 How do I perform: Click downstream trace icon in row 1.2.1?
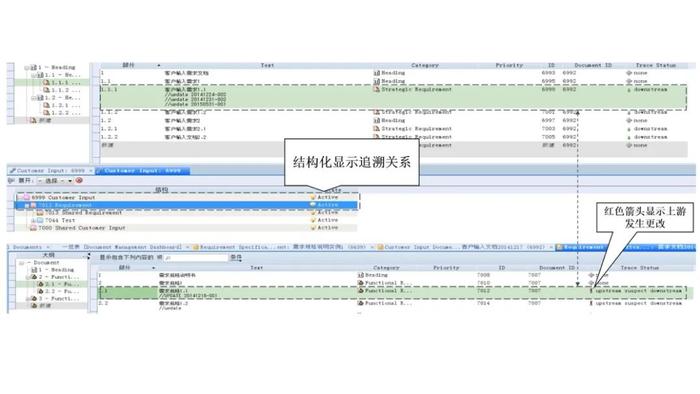(x=629, y=129)
